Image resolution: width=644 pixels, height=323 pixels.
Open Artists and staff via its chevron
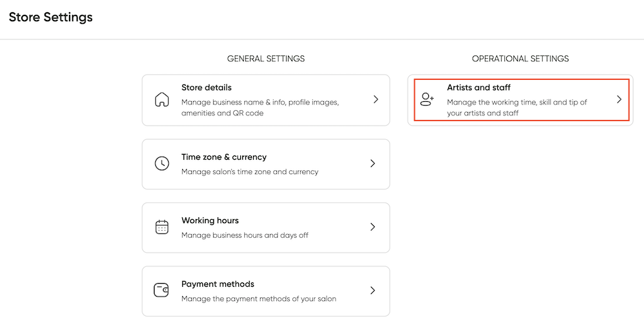click(x=620, y=99)
